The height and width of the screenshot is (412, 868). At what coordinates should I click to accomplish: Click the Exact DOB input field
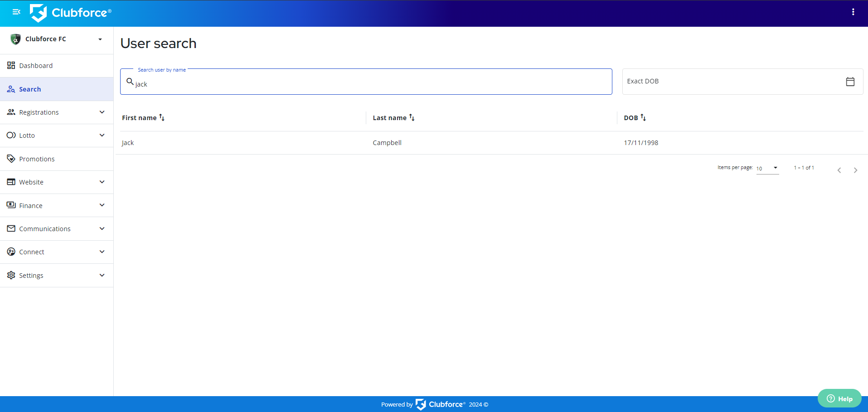[742, 82]
